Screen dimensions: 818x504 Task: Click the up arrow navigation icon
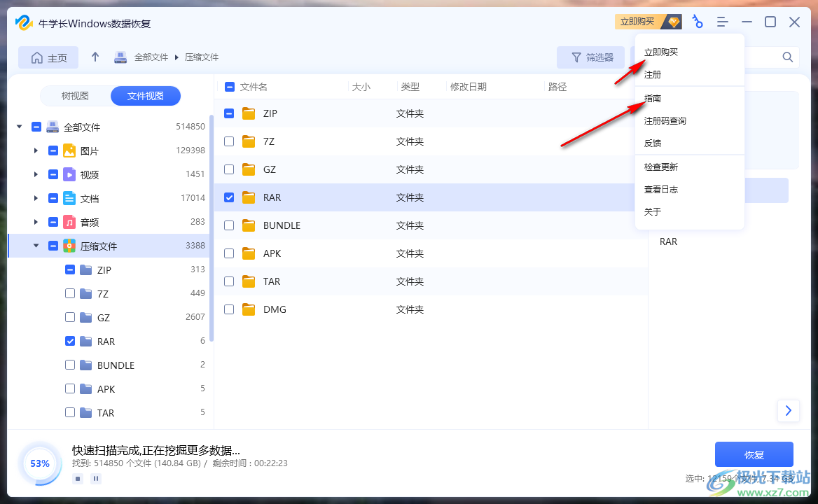pyautogui.click(x=95, y=57)
